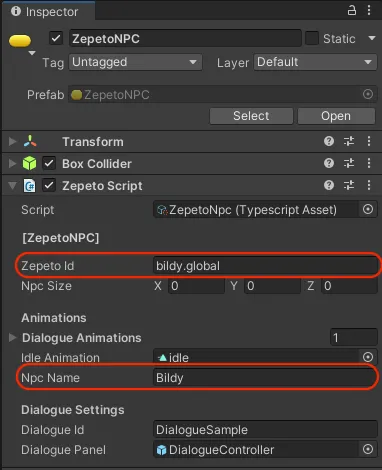Image resolution: width=382 pixels, height=470 pixels.
Task: Open the Transform presets slider icon
Action: point(349,141)
